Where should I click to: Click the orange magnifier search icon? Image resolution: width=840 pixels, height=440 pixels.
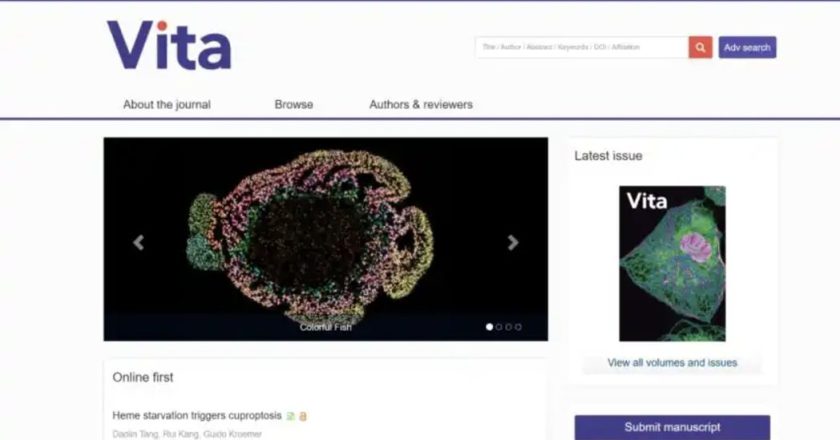[700, 47]
